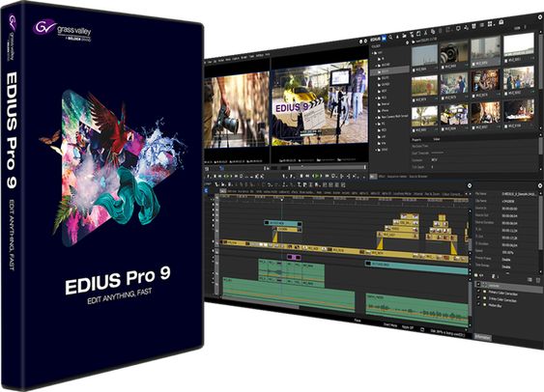Viewport: 544px width, 392px height.
Task: Toggle the blue folder view icon beside EDIUS label
Action: pos(384,39)
